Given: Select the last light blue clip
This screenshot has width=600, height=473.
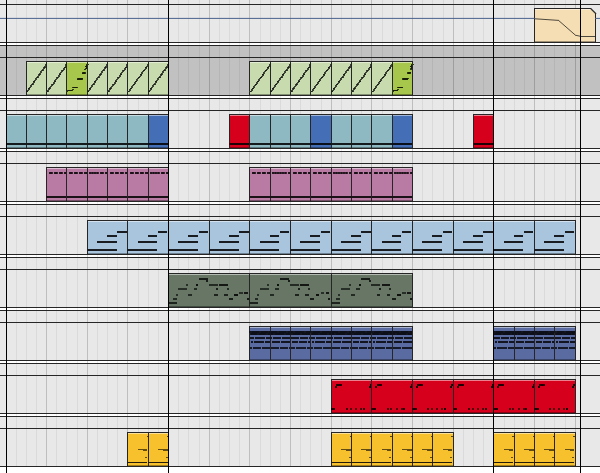Looking at the screenshot, I should tap(555, 237).
